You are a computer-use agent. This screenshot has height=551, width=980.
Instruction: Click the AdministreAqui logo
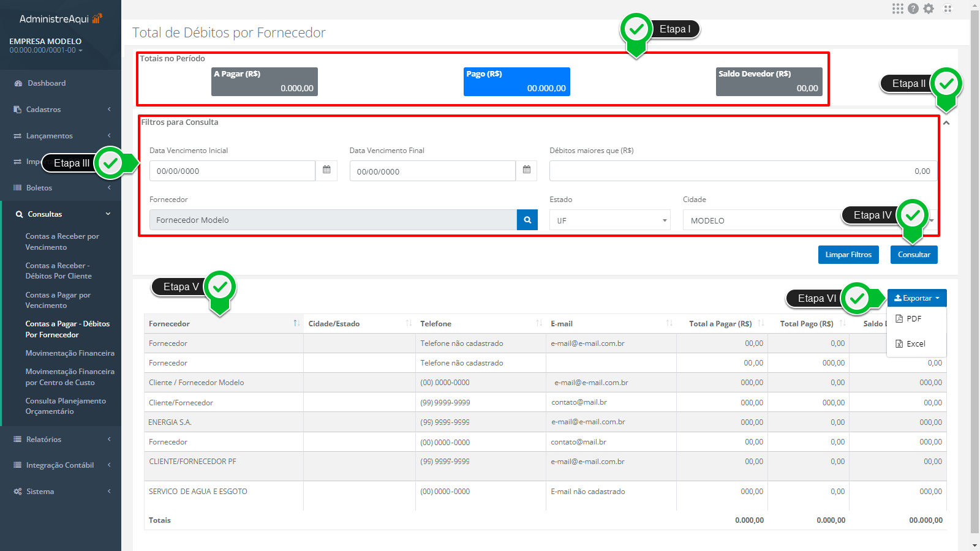(61, 19)
